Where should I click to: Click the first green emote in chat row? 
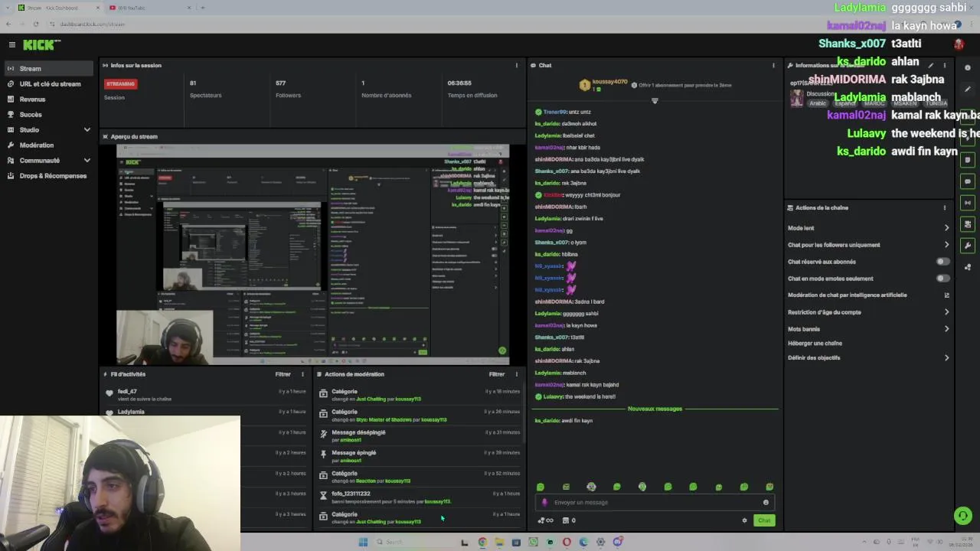pyautogui.click(x=541, y=487)
